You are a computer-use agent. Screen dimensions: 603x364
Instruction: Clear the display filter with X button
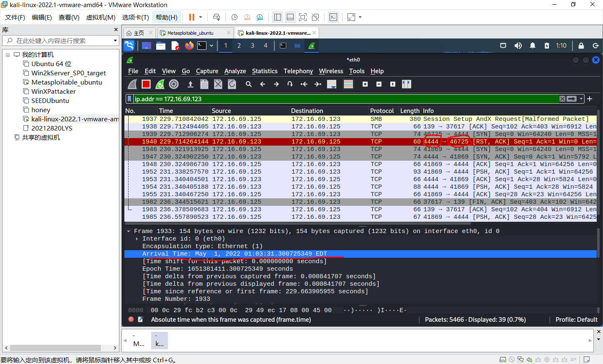pyautogui.click(x=562, y=99)
